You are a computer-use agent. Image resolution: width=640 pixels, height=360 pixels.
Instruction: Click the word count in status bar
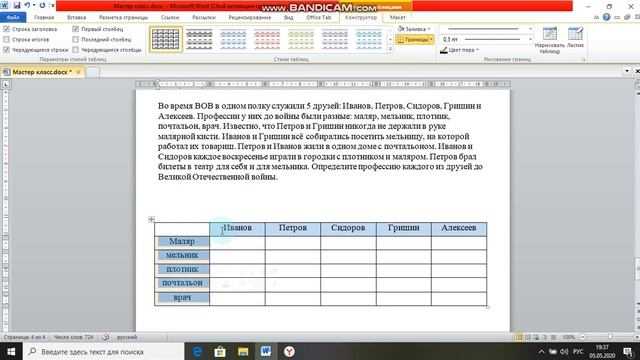(73, 337)
